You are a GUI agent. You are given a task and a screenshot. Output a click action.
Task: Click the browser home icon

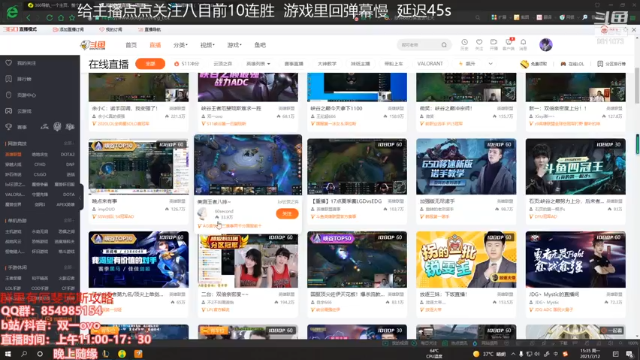[61, 18]
